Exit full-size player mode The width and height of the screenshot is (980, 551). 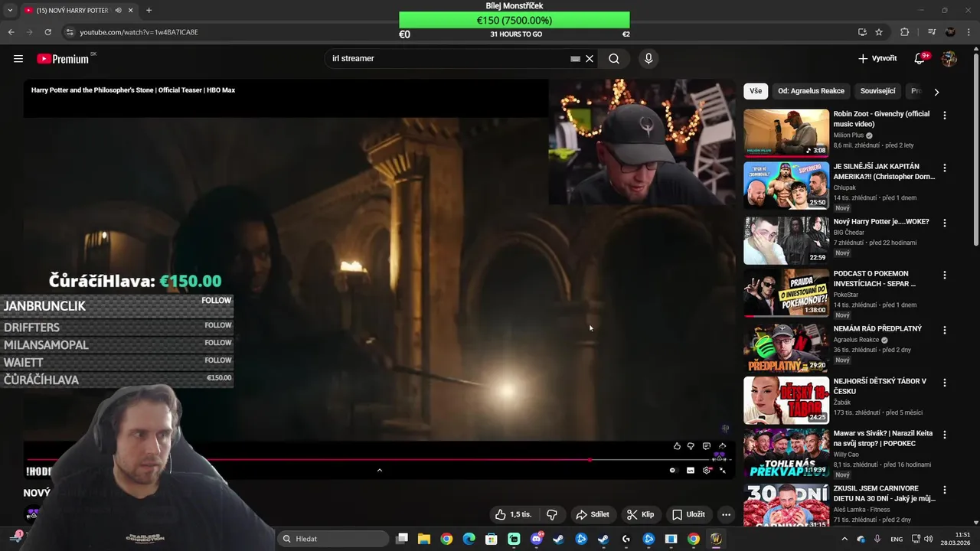pos(723,471)
